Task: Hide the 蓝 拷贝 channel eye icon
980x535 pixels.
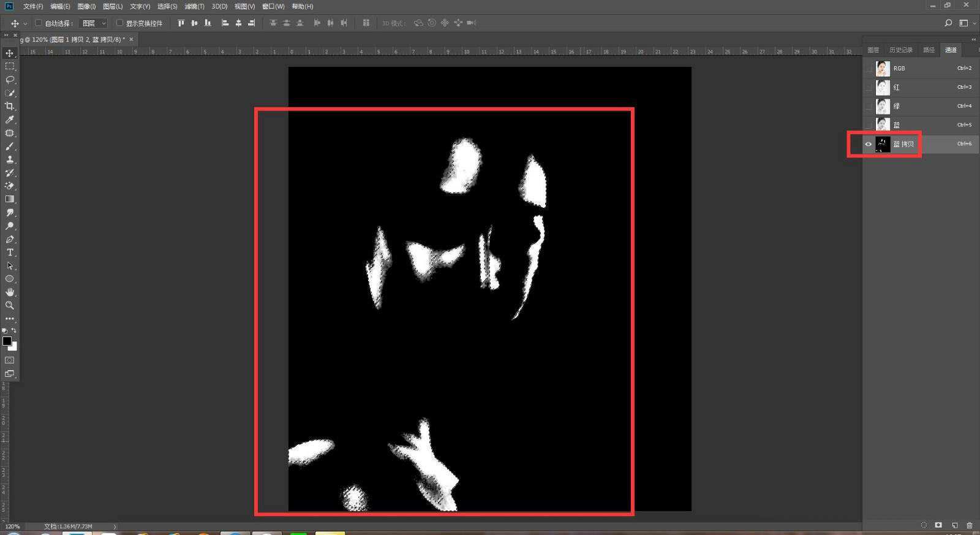Action: coord(868,144)
